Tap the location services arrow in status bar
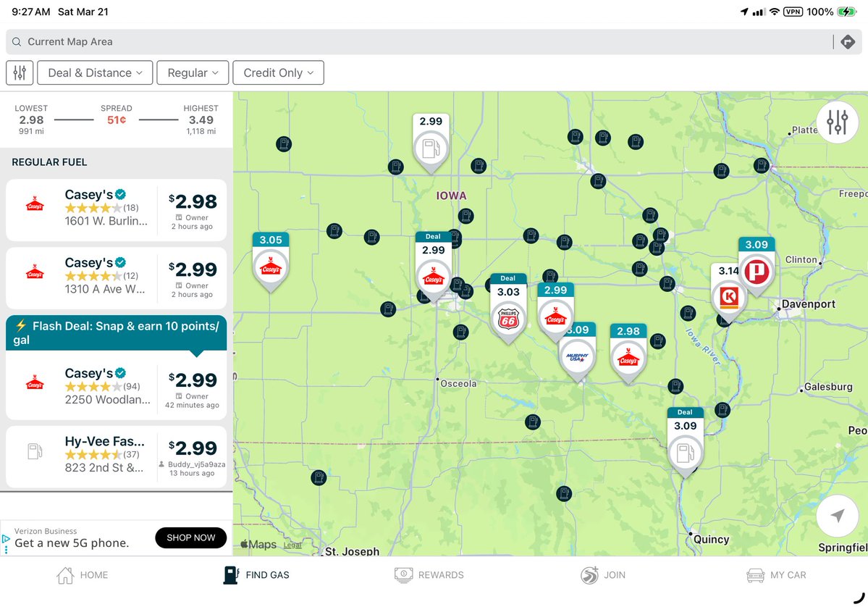This screenshot has height=607, width=868. click(744, 12)
